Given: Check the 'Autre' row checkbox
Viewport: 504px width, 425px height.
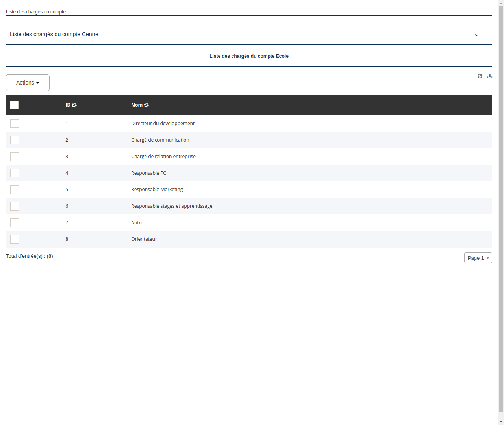Looking at the screenshot, I should [x=15, y=222].
